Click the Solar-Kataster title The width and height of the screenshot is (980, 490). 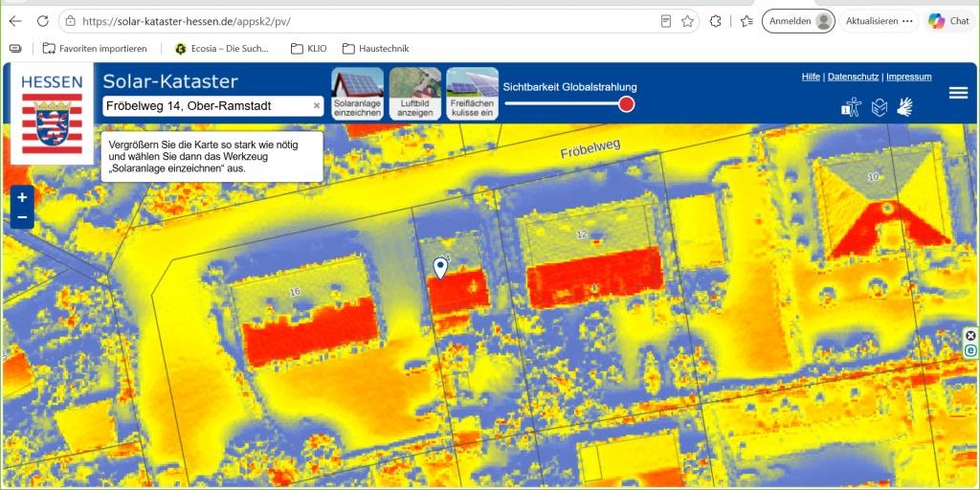click(170, 81)
